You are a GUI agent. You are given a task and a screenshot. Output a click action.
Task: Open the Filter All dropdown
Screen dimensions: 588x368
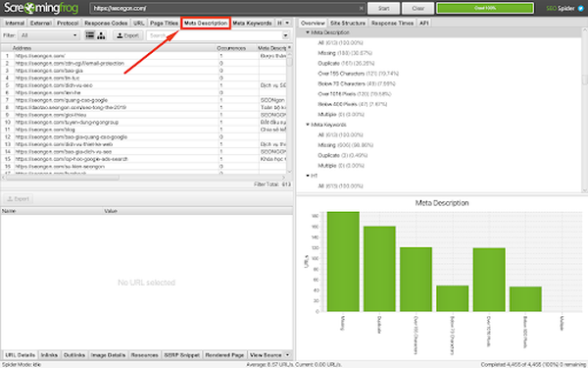[49, 35]
